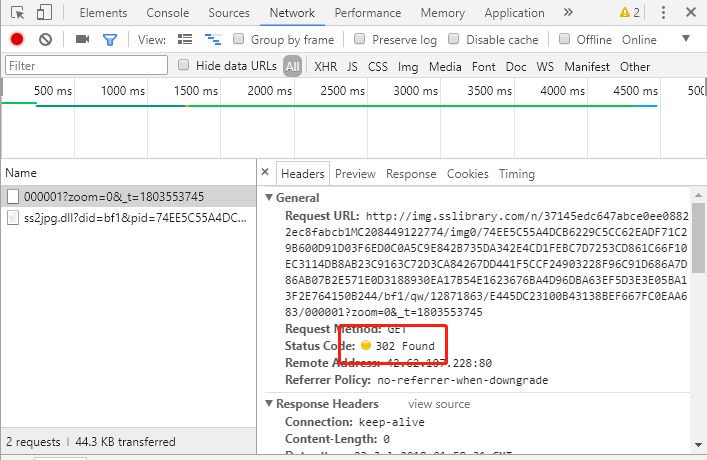Screen dimensions: 707x460
Task: Click the capture screenshots camera icon
Action: point(82,39)
